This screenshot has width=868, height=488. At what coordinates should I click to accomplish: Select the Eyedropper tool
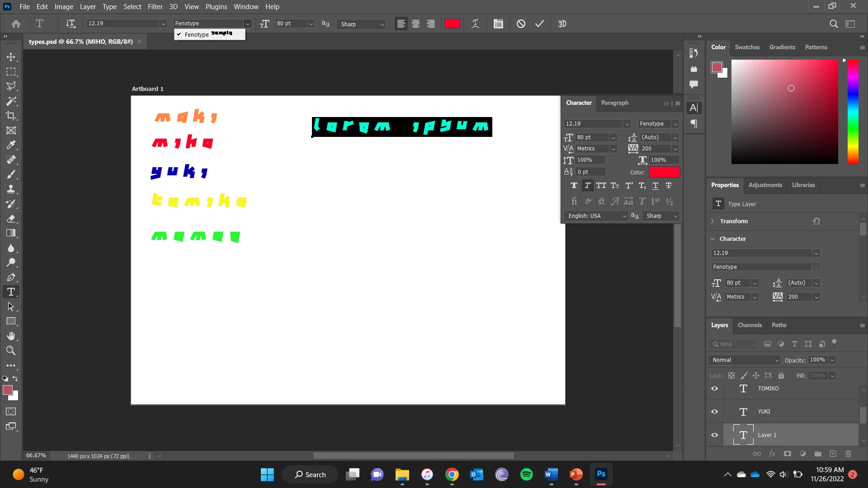11,145
